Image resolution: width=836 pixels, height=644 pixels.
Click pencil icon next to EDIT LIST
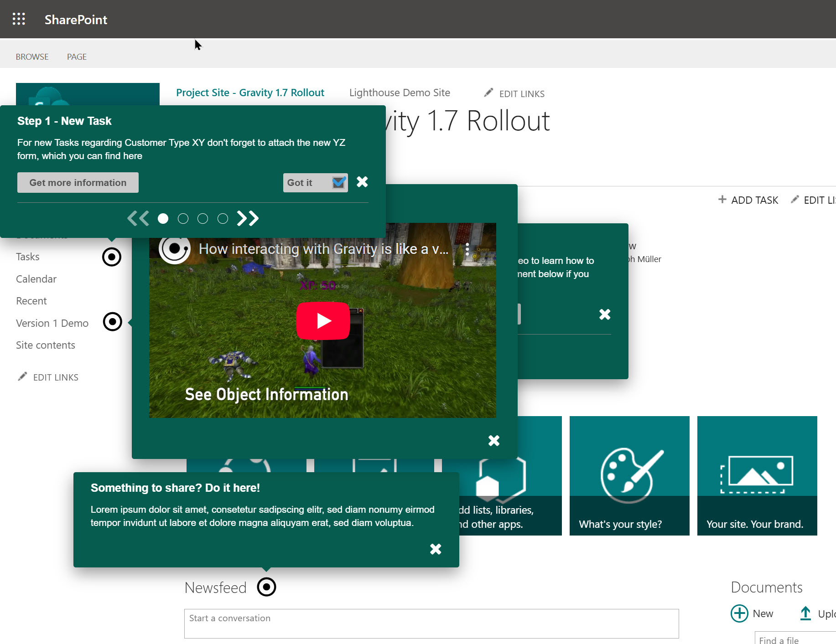795,199
